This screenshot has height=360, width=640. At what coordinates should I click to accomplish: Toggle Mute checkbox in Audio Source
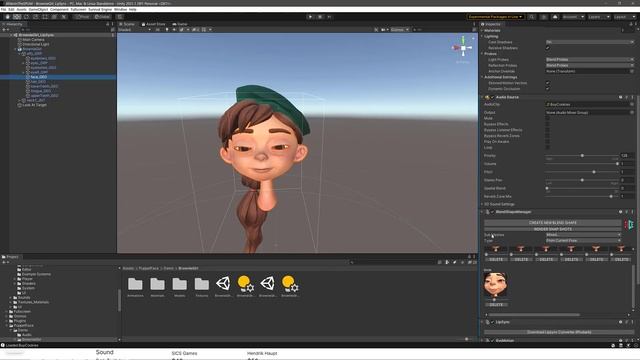(547, 118)
